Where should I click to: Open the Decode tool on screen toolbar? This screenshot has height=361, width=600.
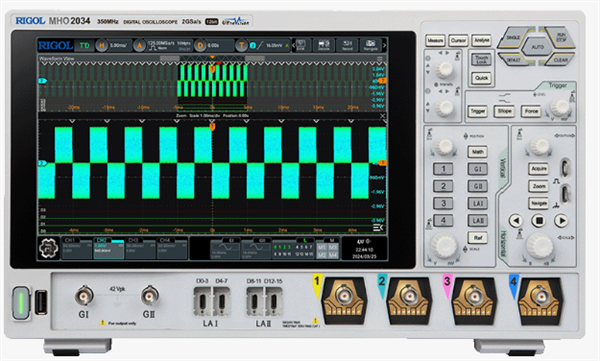324,45
